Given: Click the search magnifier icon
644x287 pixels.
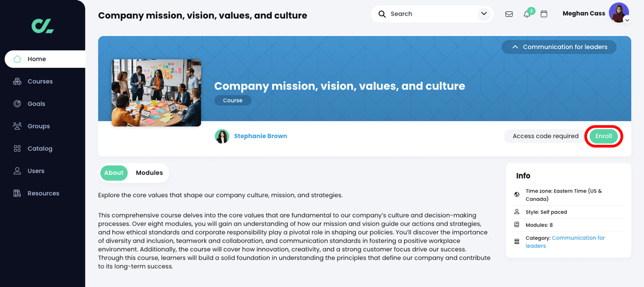Looking at the screenshot, I should click(382, 14).
